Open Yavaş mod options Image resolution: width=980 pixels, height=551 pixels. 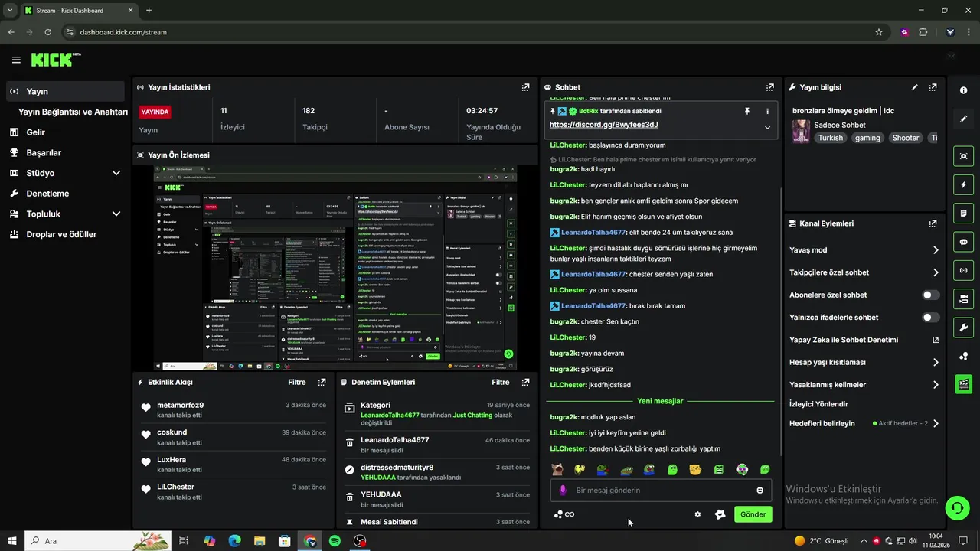(864, 250)
